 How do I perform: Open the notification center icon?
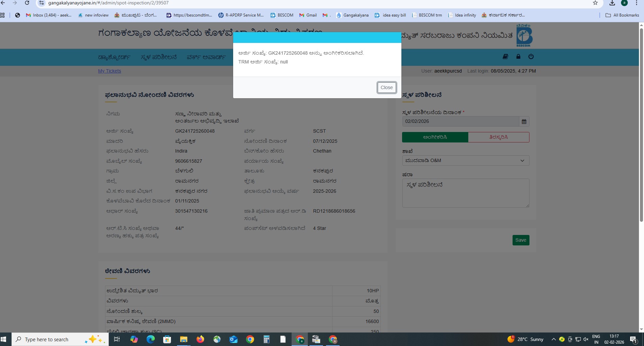click(x=634, y=339)
